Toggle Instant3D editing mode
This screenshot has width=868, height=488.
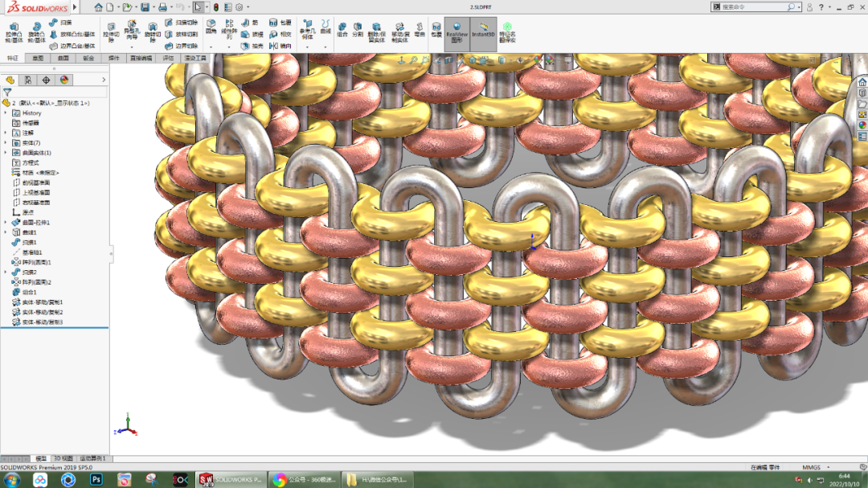pos(483,29)
